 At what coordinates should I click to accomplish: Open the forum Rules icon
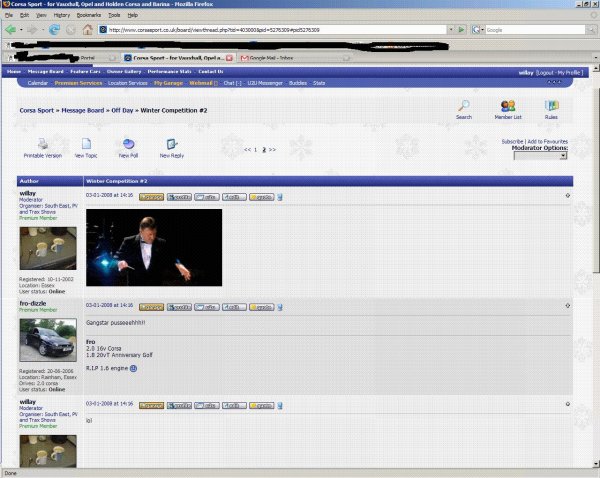point(552,106)
